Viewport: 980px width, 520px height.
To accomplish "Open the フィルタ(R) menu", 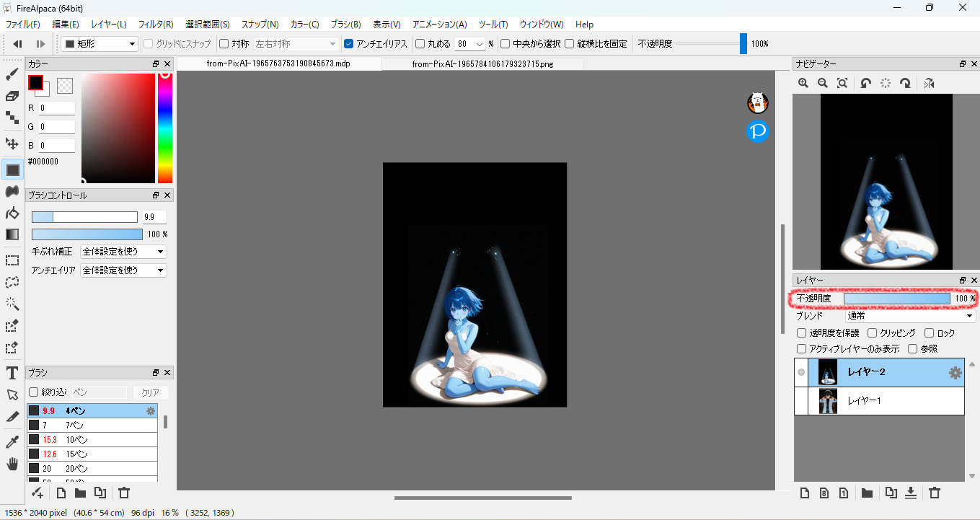I will tap(156, 25).
